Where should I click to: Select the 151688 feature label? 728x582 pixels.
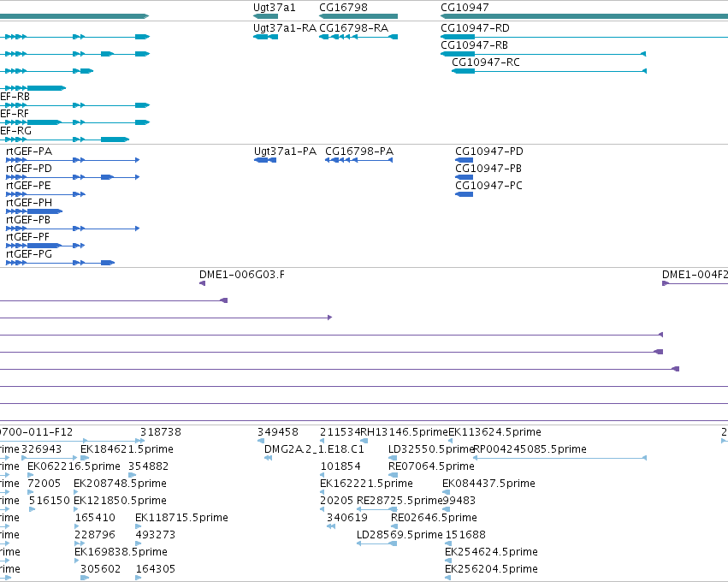[x=465, y=535]
